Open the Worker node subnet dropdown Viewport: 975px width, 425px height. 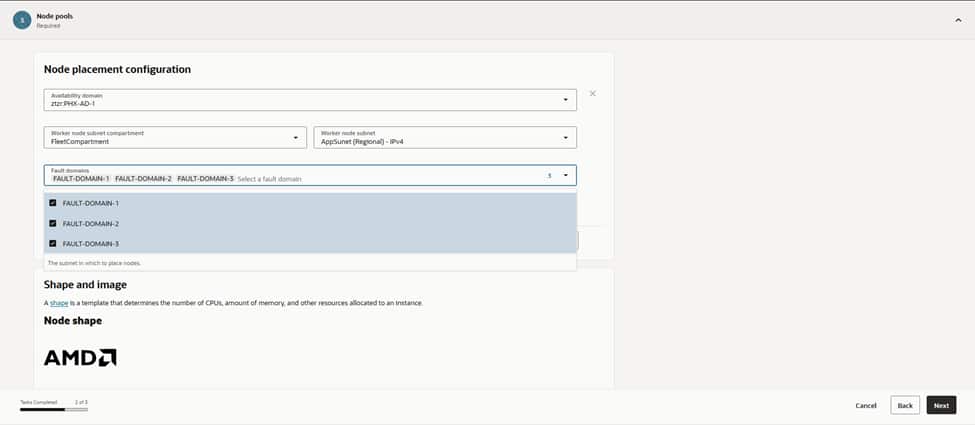coord(445,138)
